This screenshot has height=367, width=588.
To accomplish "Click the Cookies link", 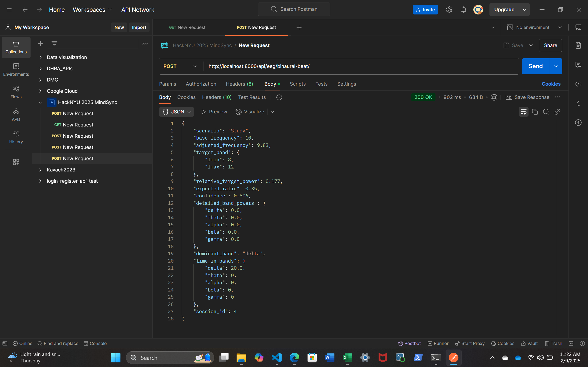I will click(551, 84).
